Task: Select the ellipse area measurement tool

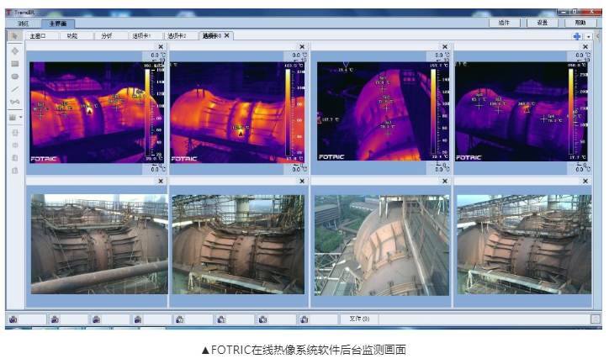Action: tap(14, 76)
